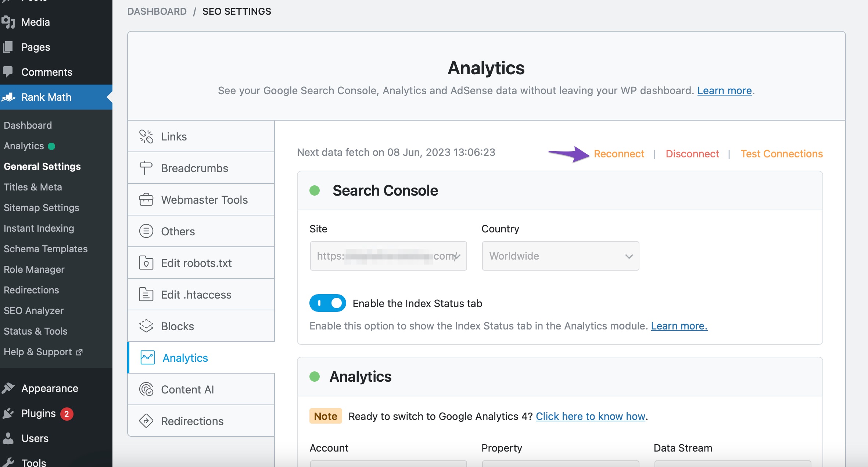Click the Site URL input field
The image size is (868, 467).
coord(388,256)
